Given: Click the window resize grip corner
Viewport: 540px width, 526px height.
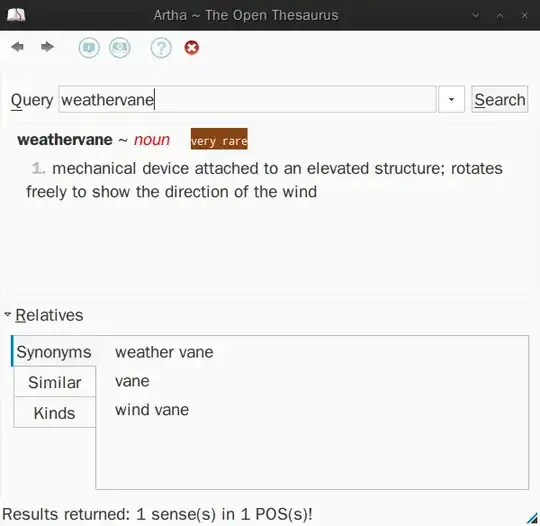Looking at the screenshot, I should click(532, 518).
